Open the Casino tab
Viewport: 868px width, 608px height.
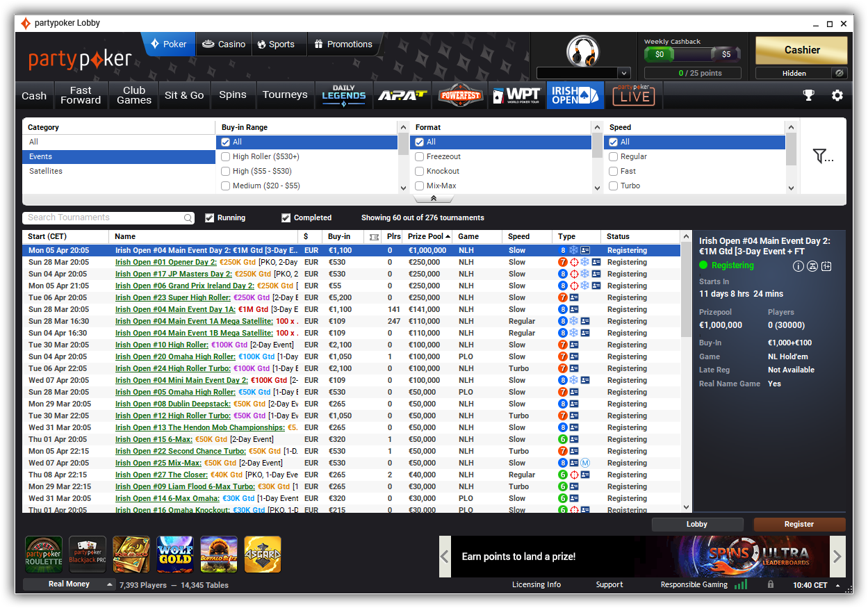[x=224, y=44]
